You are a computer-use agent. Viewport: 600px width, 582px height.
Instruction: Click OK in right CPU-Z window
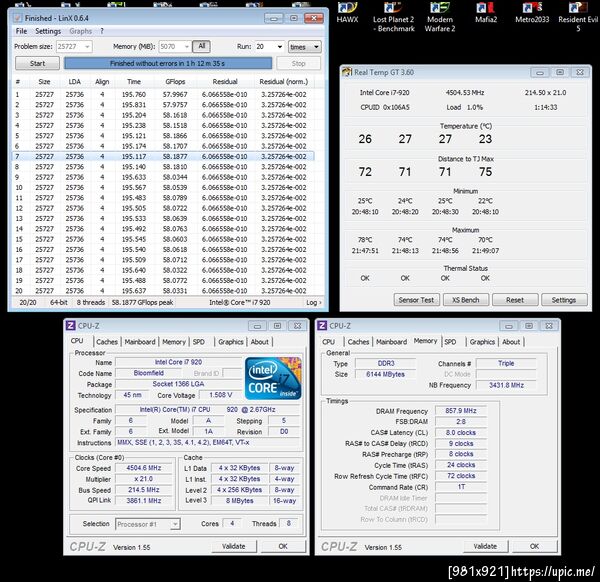[535, 546]
